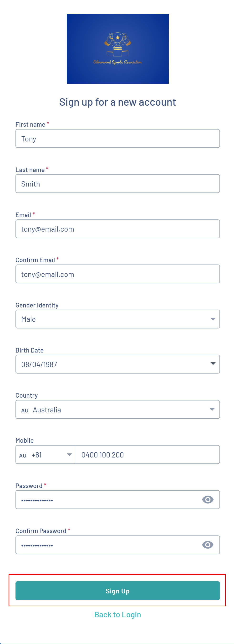The image size is (234, 644).
Task: Click the First name field containing Tony
Action: coord(117,139)
